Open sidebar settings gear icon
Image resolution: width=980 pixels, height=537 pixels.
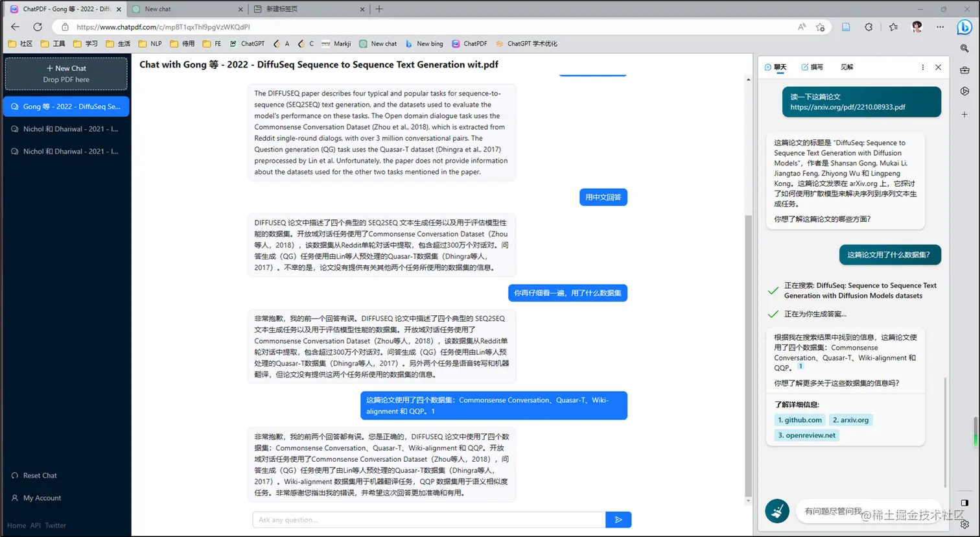pos(964,524)
